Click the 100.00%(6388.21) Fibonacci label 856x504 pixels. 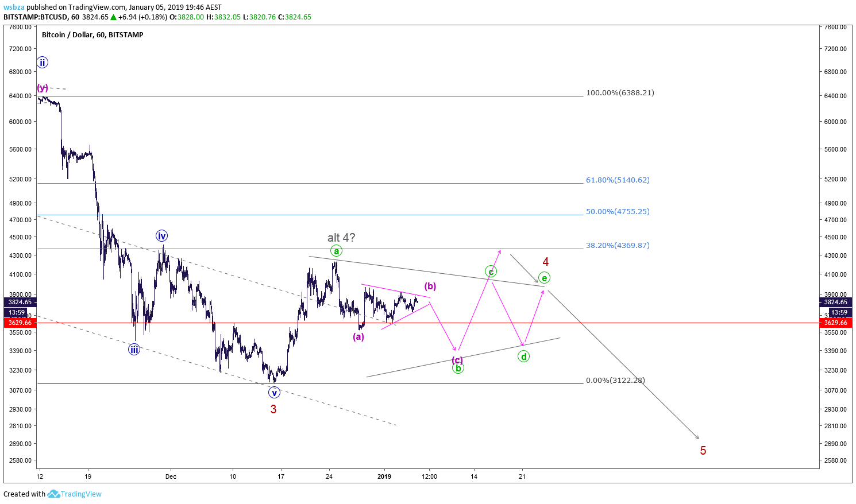(620, 92)
